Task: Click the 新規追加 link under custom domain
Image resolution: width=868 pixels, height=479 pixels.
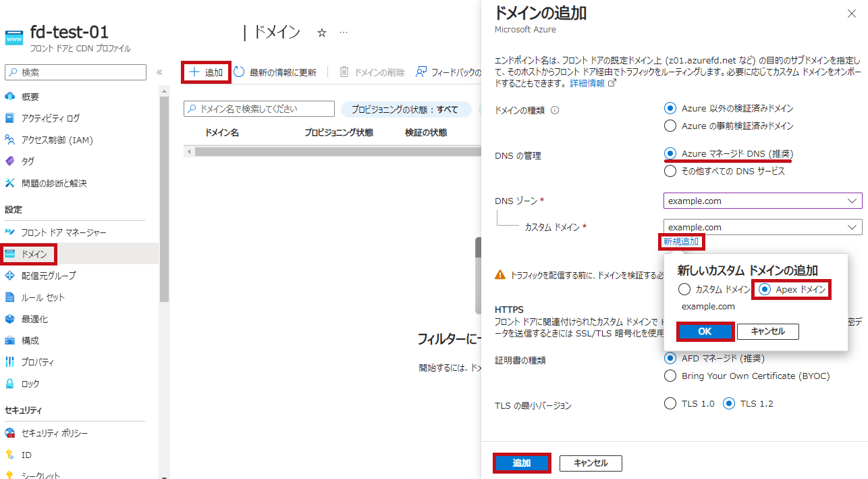Action: (x=681, y=242)
